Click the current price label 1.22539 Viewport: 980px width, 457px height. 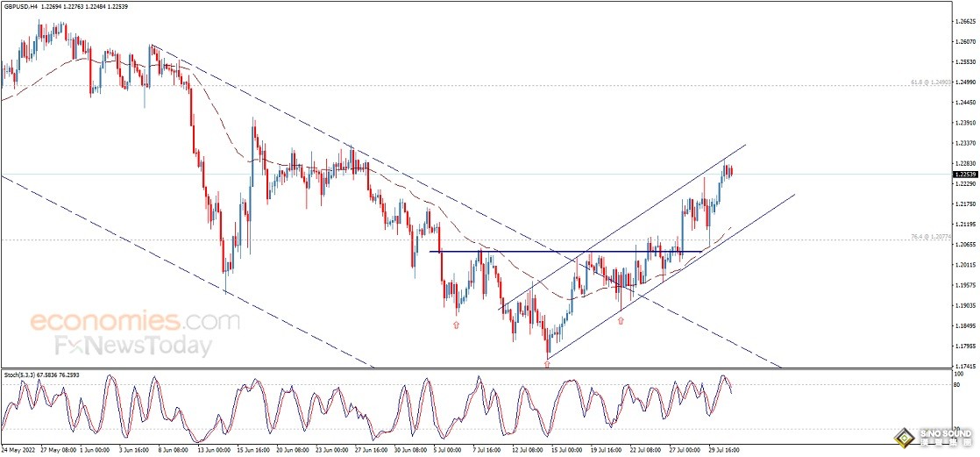coord(964,175)
